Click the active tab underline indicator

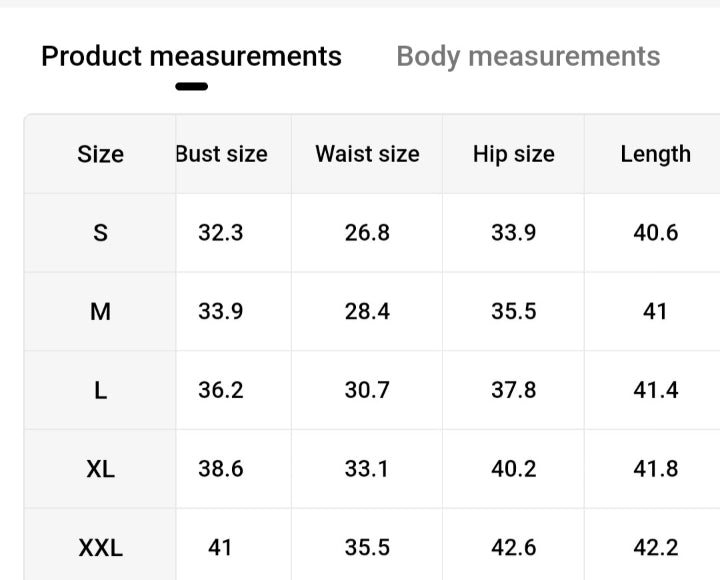coord(191,87)
